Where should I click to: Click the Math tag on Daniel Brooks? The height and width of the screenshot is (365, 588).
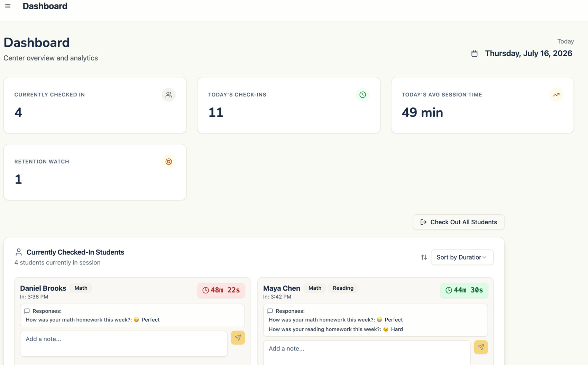(x=81, y=288)
